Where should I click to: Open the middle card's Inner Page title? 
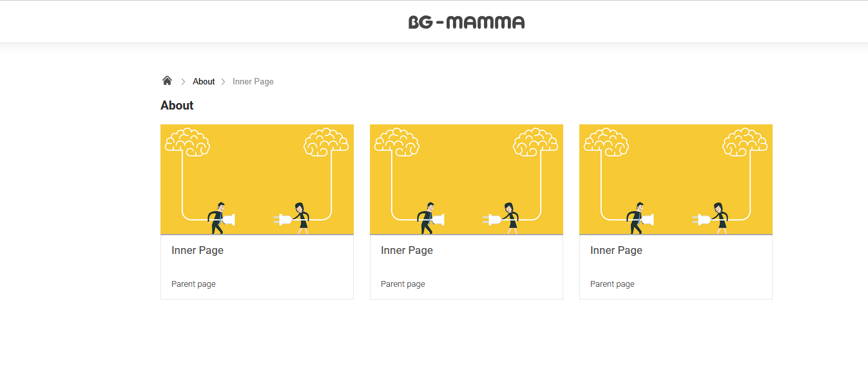[x=407, y=250]
